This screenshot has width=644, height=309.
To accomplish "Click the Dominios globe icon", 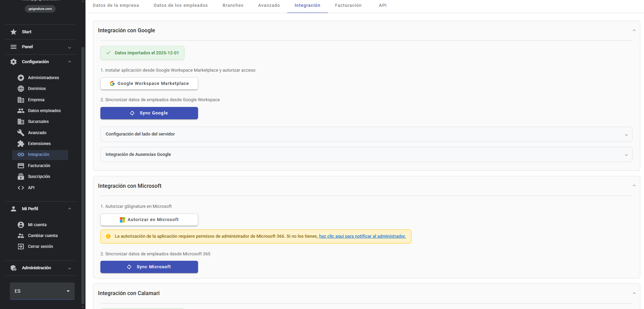I will 21,89.
